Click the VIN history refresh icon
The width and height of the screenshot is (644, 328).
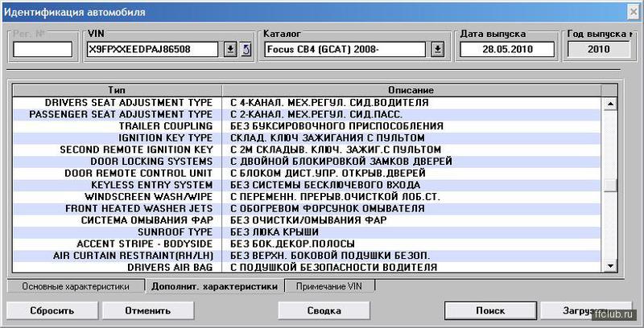(x=246, y=50)
